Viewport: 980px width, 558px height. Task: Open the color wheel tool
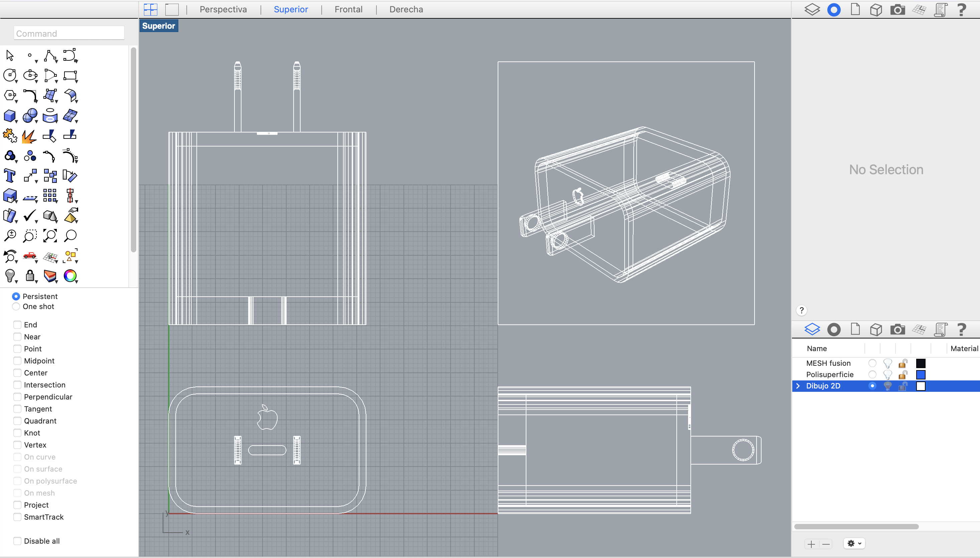point(70,276)
